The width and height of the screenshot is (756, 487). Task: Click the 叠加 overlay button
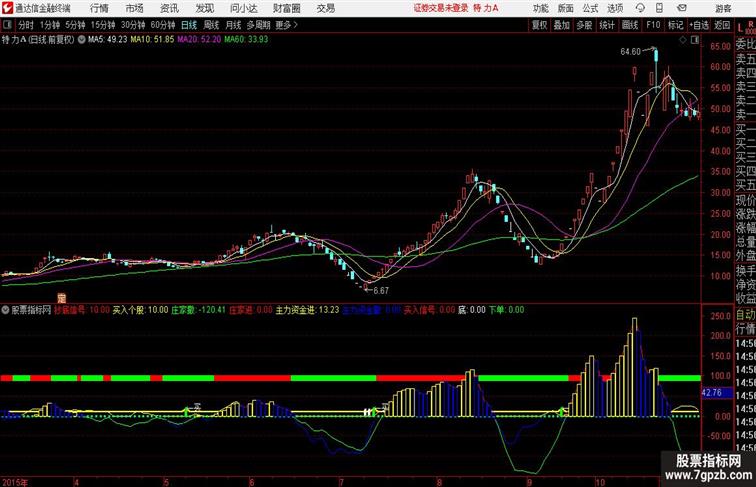pyautogui.click(x=562, y=25)
